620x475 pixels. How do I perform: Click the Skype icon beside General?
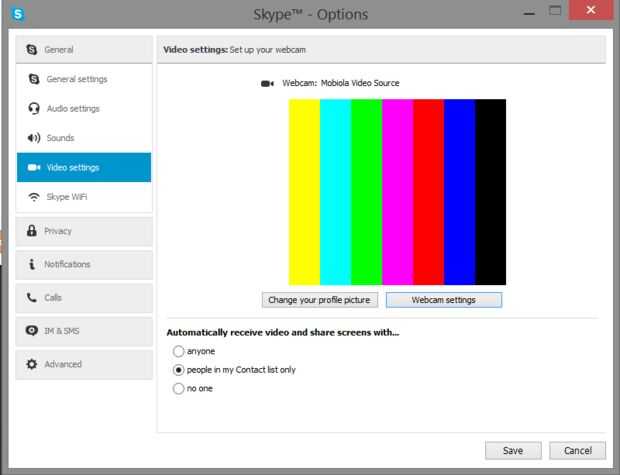(x=32, y=49)
